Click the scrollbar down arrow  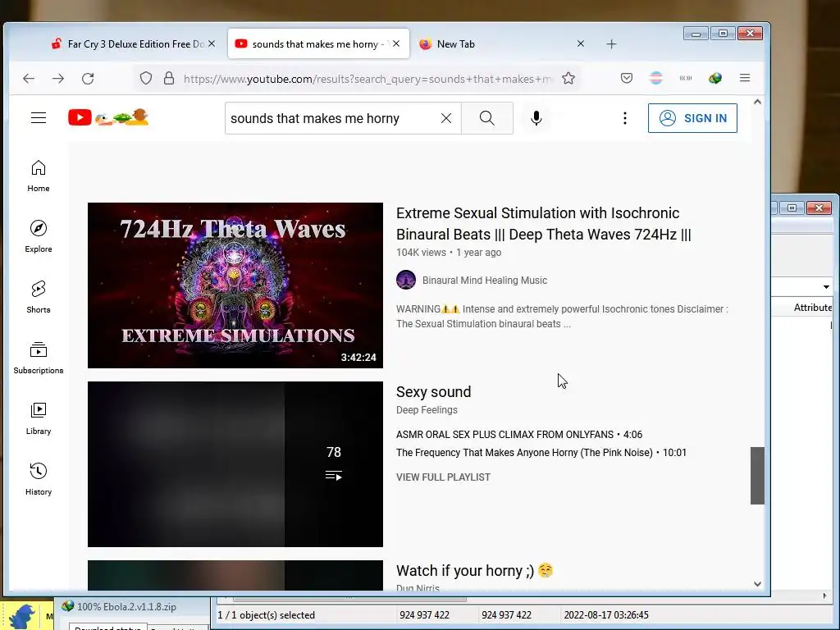coord(757,584)
